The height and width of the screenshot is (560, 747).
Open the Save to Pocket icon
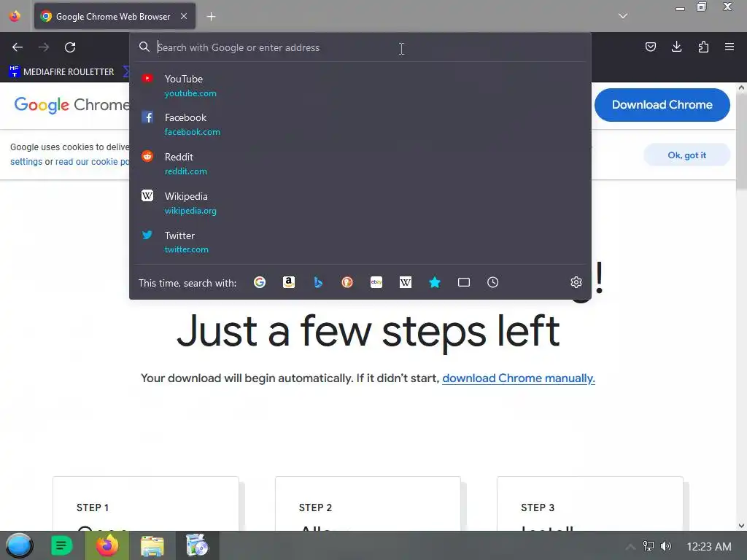[650, 47]
